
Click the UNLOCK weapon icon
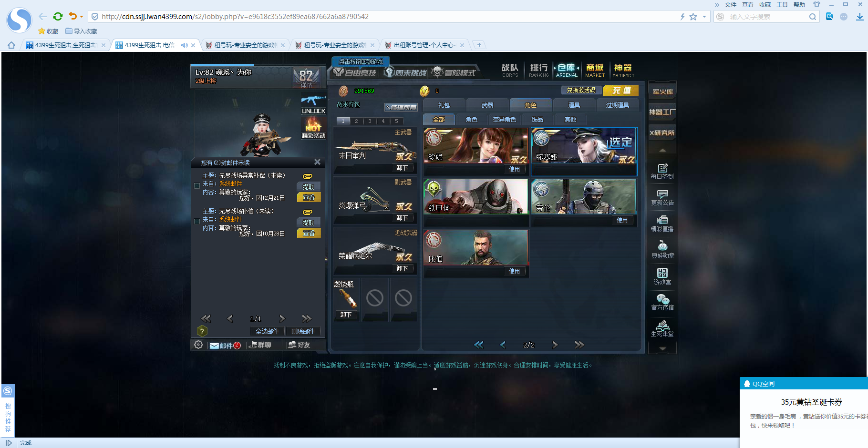click(x=313, y=105)
